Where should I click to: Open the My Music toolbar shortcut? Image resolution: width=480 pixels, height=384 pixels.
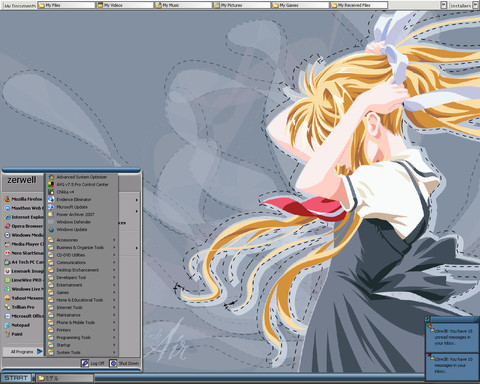pos(183,5)
